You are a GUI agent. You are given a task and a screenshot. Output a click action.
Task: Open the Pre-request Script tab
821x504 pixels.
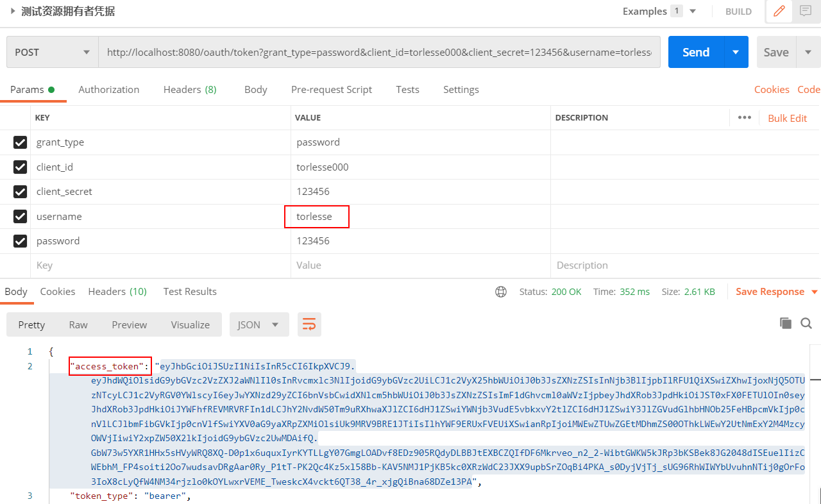[332, 90]
